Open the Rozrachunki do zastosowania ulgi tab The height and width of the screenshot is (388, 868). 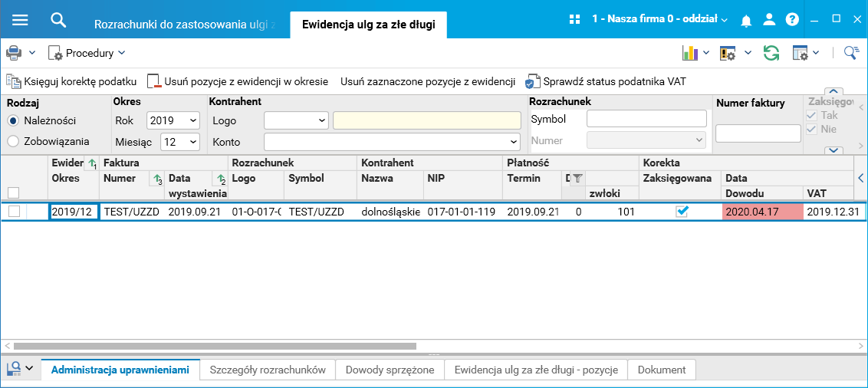coord(185,24)
